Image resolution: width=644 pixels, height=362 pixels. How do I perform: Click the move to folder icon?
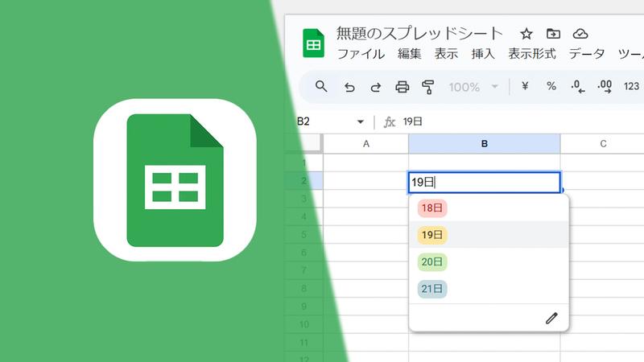click(553, 34)
